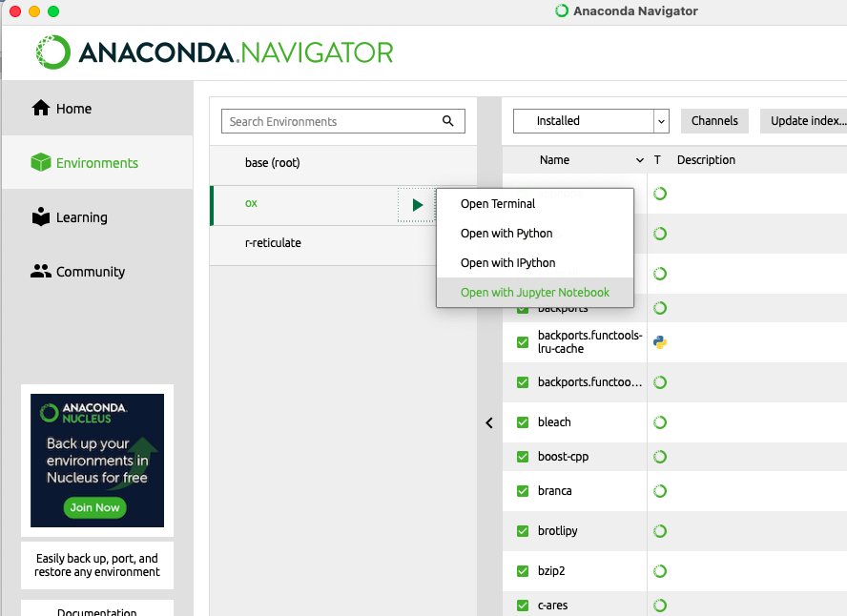The image size is (847, 616).
Task: Choose Open with Python menu entry
Action: tap(535, 234)
